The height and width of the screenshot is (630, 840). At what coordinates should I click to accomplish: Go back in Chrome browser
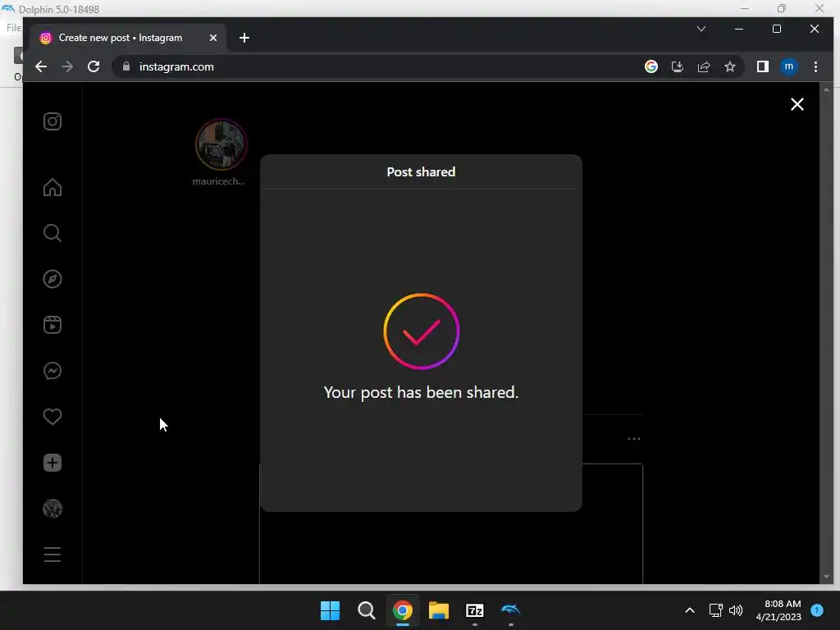[x=41, y=67]
